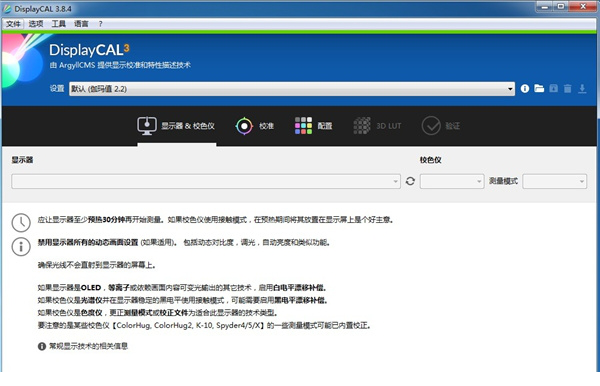Minimize the DisplayCAL window
Viewport: 600px width, 386px height.
(x=545, y=7)
